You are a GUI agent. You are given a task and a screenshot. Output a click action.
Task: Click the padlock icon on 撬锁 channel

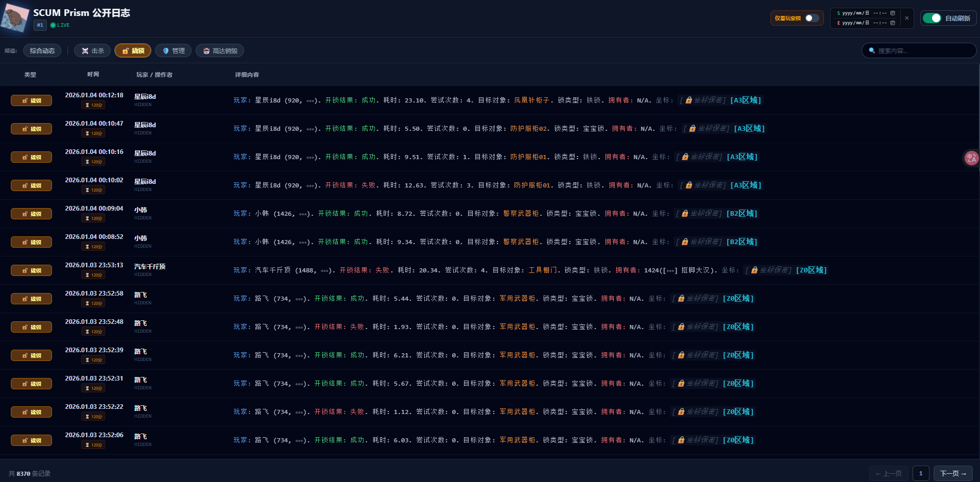(x=124, y=50)
